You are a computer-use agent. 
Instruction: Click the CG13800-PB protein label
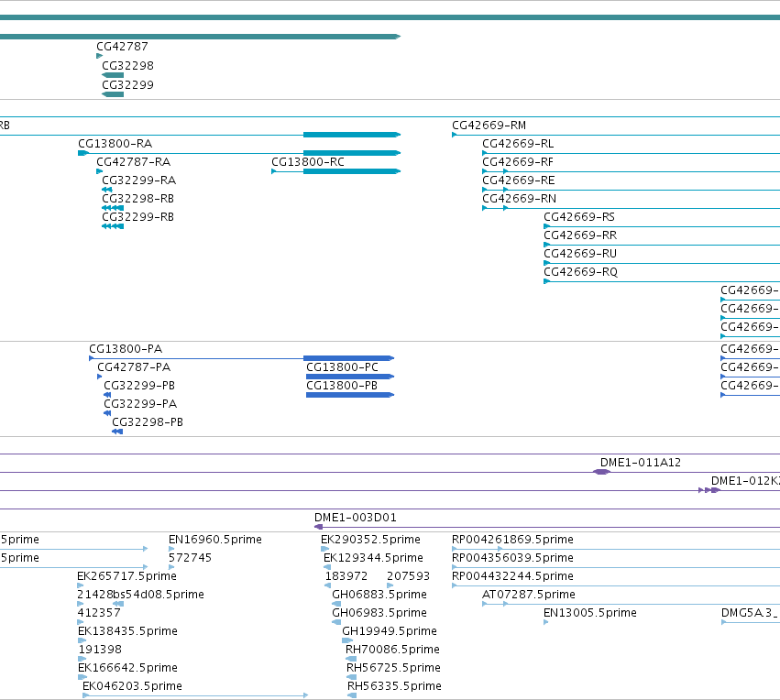342,386
